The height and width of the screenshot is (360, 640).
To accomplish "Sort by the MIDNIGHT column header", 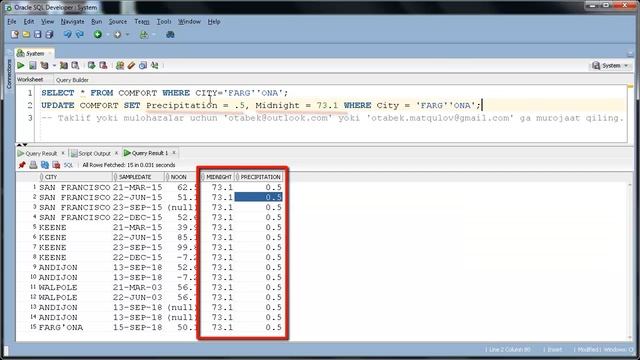I will coord(218,177).
